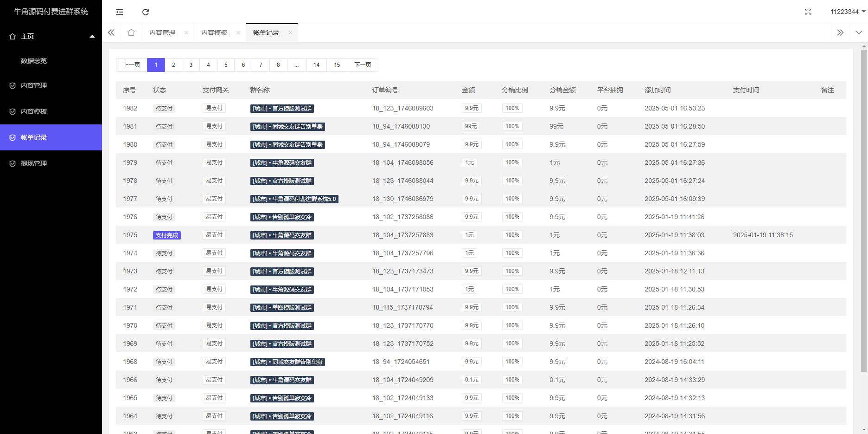The height and width of the screenshot is (434, 868).
Task: Close the 帐单记录 tab
Action: click(290, 32)
